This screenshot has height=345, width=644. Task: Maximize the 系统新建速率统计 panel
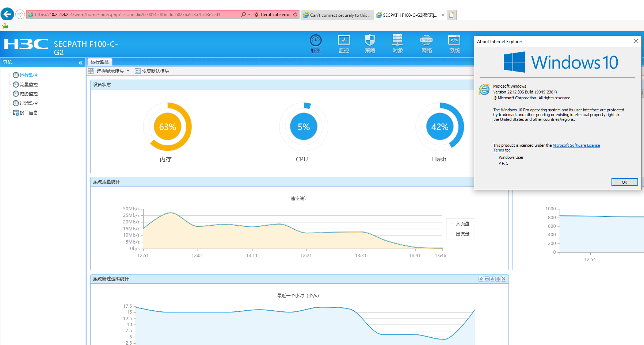click(487, 279)
